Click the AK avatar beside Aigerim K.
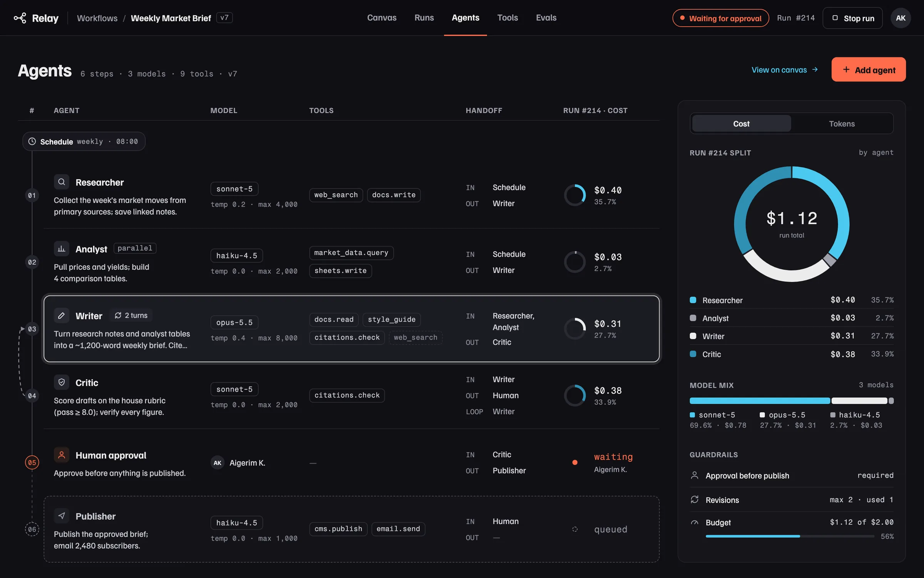 click(x=218, y=463)
